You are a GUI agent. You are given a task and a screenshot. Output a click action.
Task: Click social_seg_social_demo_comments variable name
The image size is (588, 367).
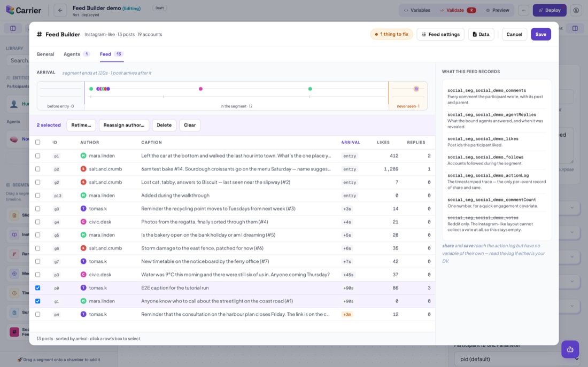[486, 90]
